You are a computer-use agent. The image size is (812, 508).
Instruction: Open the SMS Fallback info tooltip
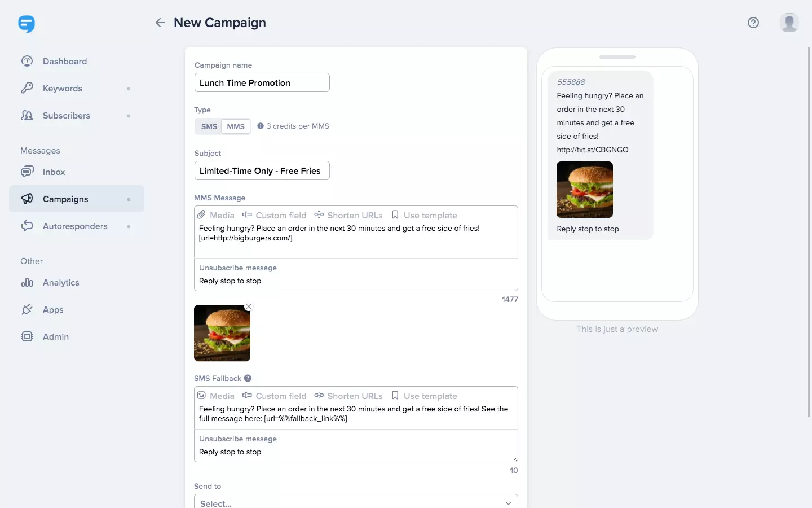(248, 378)
